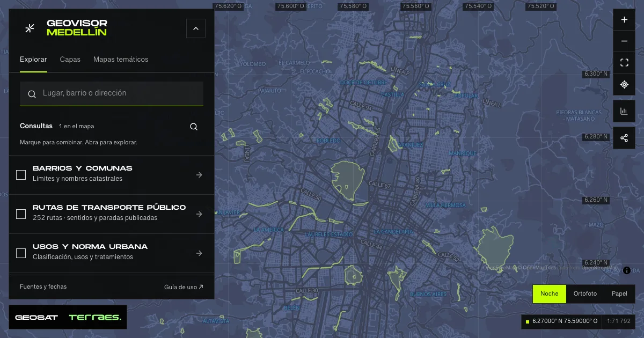Click the RUTAS DE TRANSPORTE PÚBLICO title
644x338 pixels.
point(109,208)
